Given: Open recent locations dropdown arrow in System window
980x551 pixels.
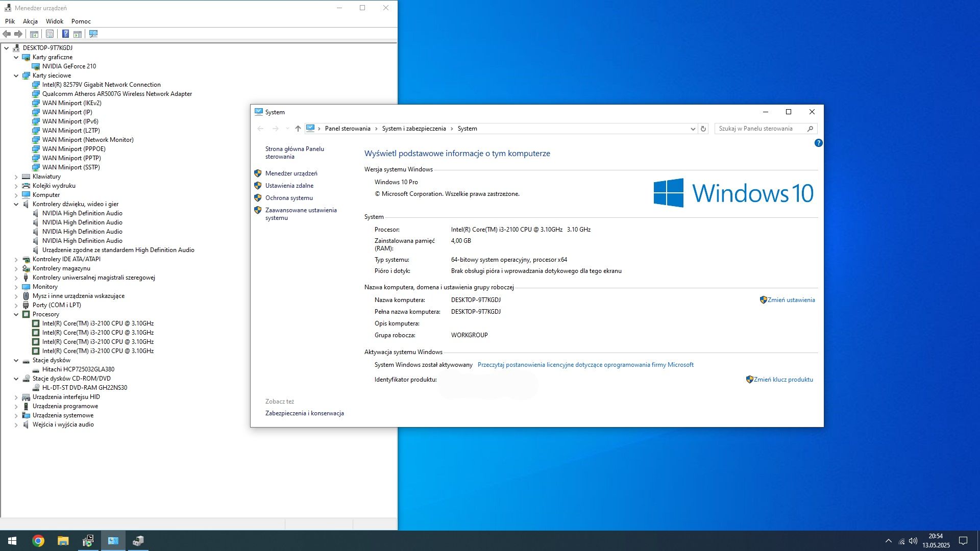Looking at the screenshot, I should [x=287, y=129].
